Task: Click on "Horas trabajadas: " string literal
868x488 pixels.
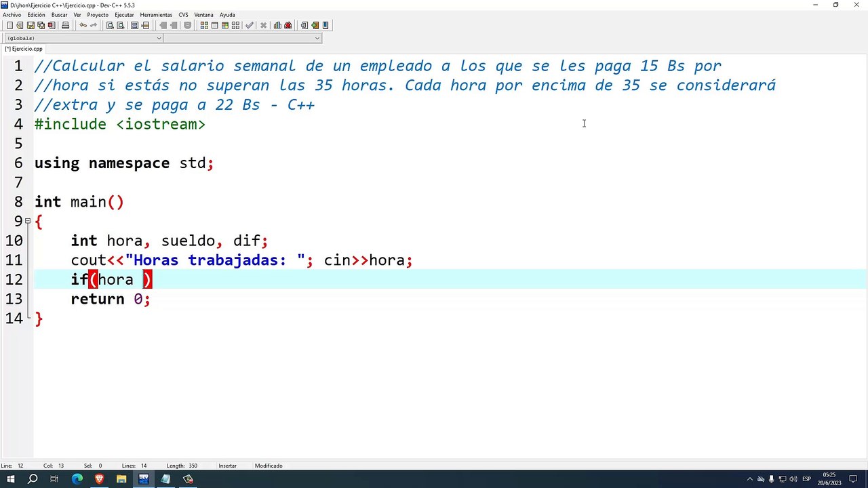Action: click(x=215, y=260)
